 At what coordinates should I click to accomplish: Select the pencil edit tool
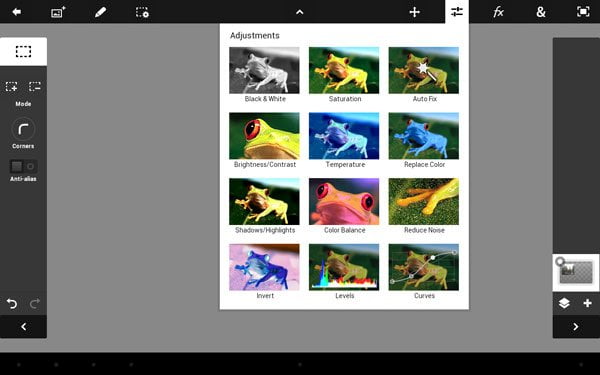(100, 12)
